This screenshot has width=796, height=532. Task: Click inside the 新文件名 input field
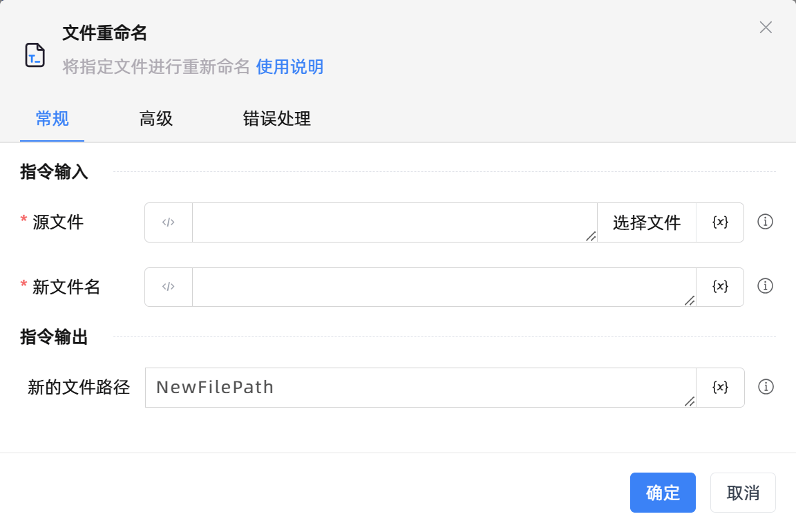[x=442, y=287]
